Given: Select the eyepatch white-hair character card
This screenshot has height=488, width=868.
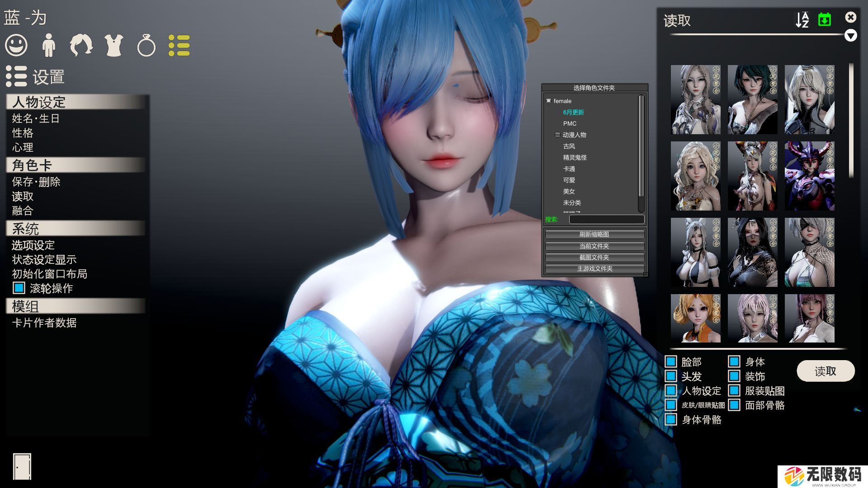Looking at the screenshot, I should coord(810,252).
